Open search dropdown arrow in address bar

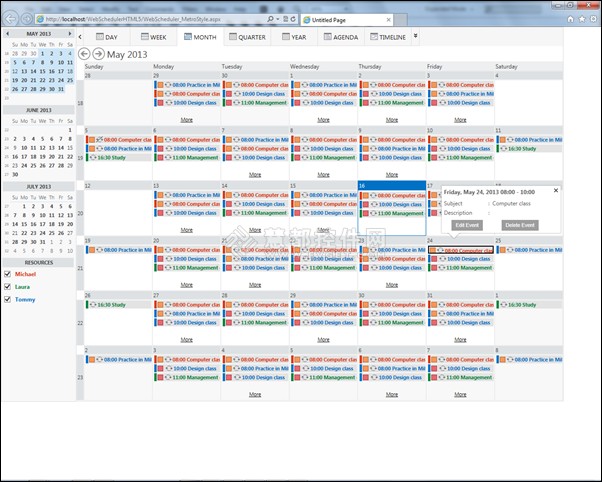tap(278, 19)
